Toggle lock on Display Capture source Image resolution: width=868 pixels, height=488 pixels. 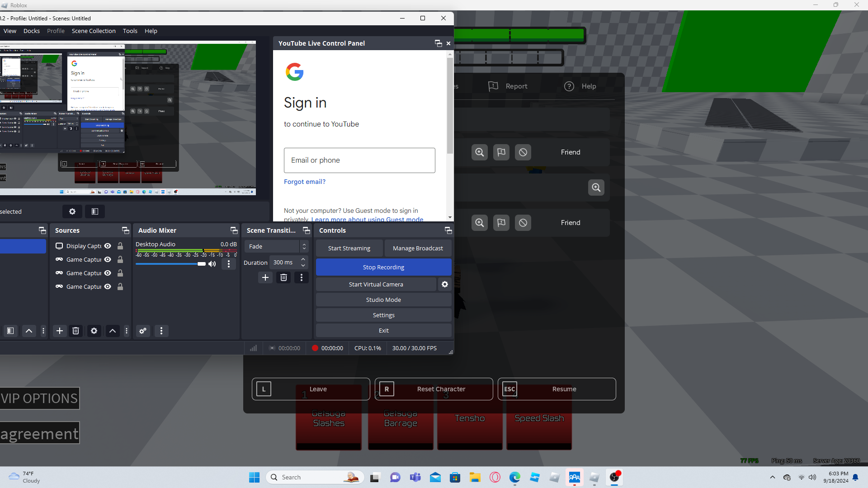[120, 246]
